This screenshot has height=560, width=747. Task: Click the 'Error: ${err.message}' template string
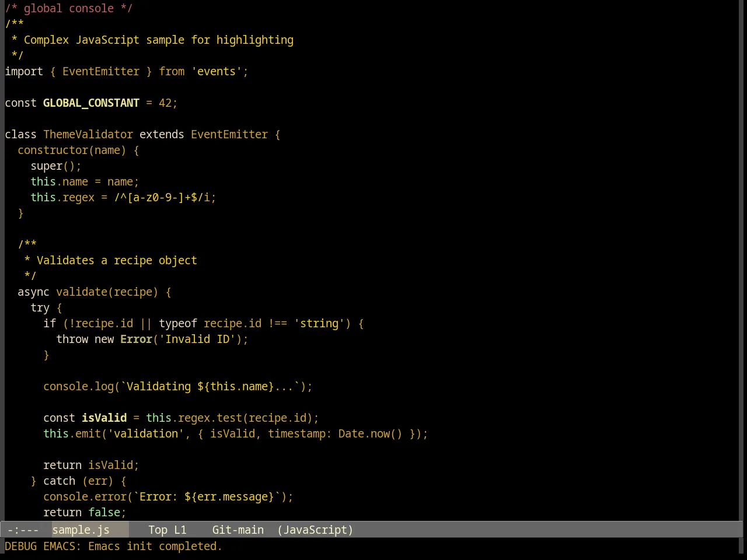pyautogui.click(x=207, y=496)
